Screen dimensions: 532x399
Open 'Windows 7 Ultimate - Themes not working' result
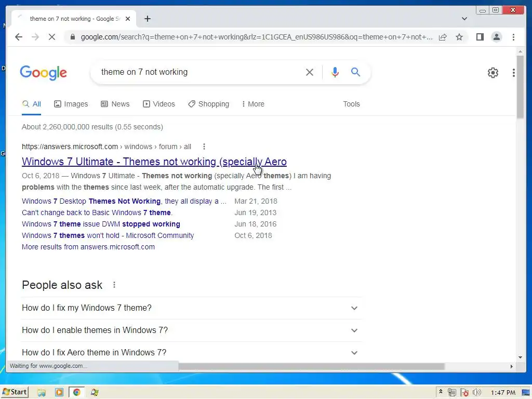pyautogui.click(x=154, y=162)
